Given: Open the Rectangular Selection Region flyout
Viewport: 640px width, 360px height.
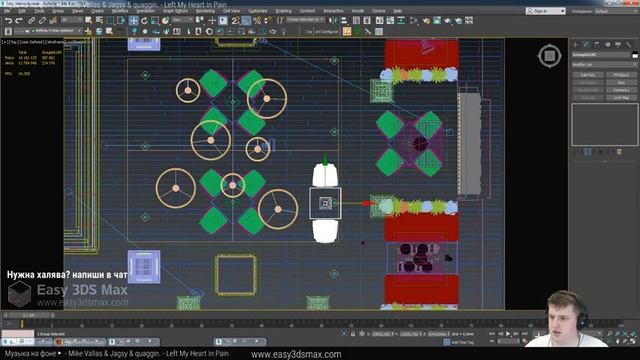Looking at the screenshot, I should coord(111,20).
